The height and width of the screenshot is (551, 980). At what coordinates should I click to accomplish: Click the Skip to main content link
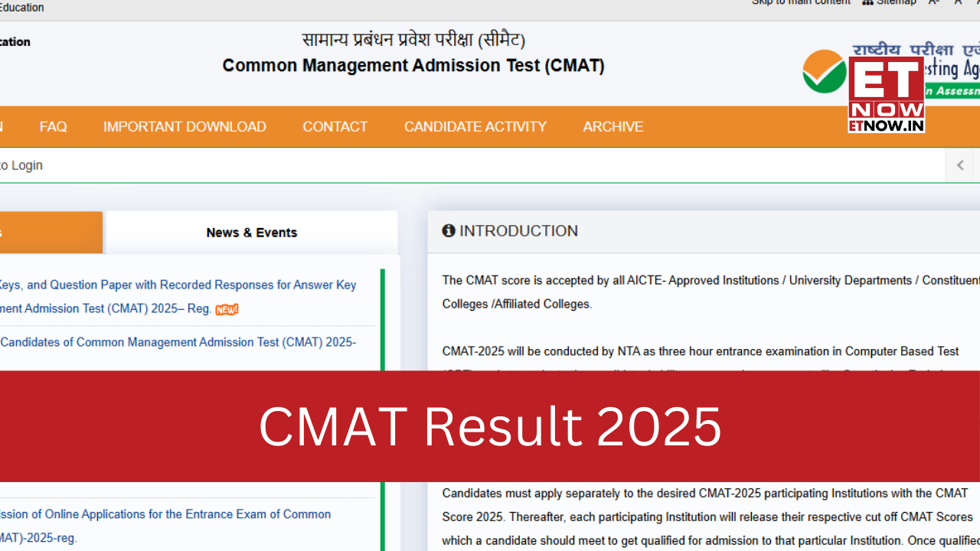[801, 2]
